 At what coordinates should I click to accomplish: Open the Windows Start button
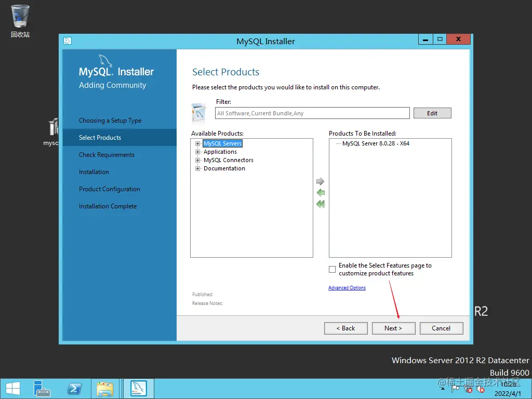[13, 389]
